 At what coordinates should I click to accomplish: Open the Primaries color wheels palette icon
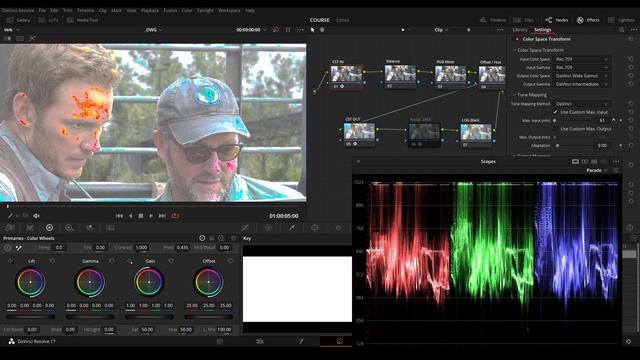(49, 228)
